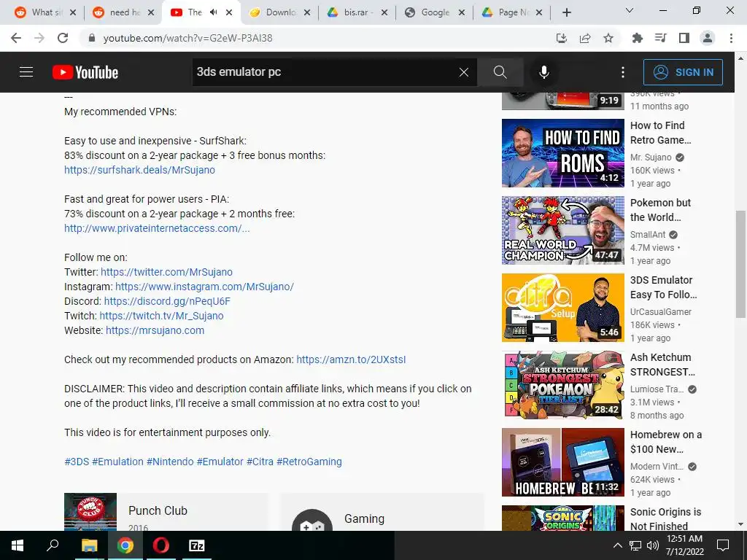The width and height of the screenshot is (747, 560).
Task: Open Chrome extensions puzzle icon
Action: (637, 38)
